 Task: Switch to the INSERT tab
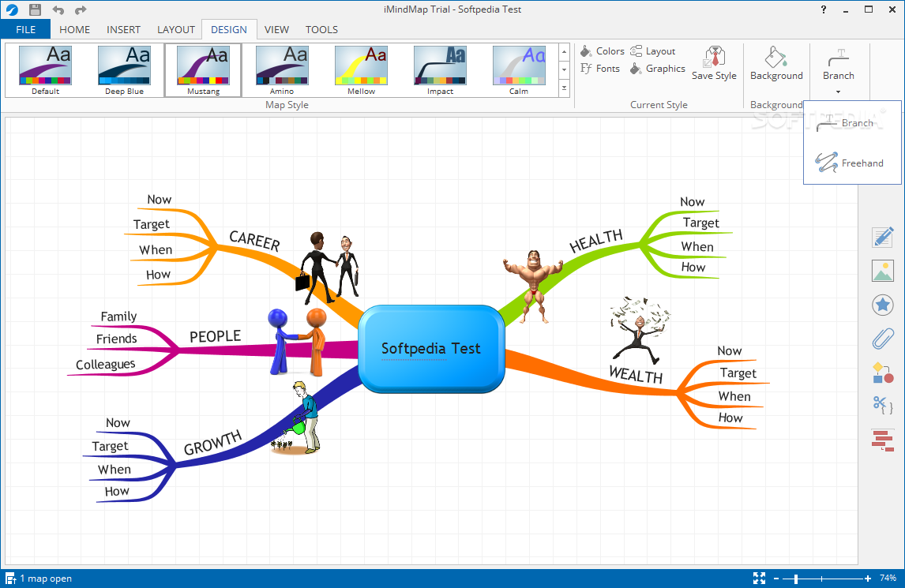[x=123, y=29]
